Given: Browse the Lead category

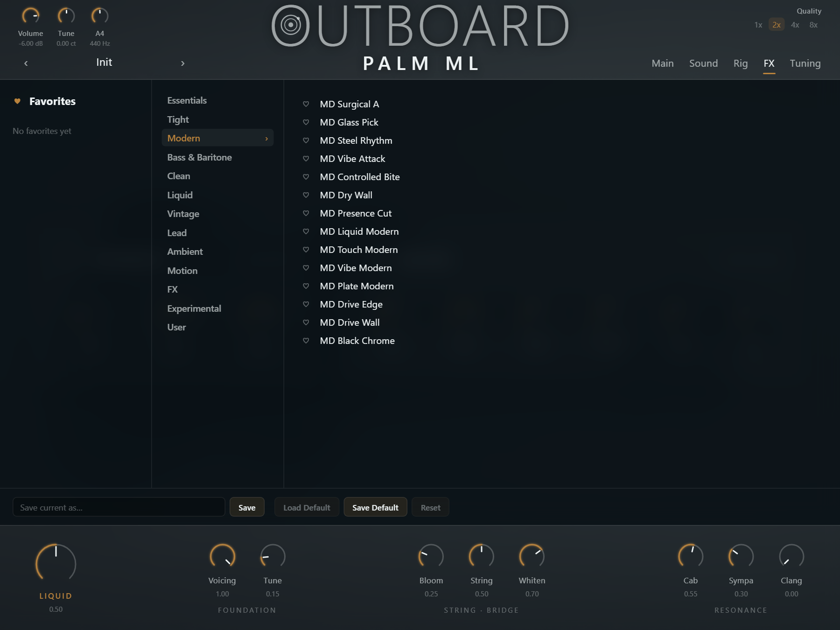Looking at the screenshot, I should click(177, 233).
